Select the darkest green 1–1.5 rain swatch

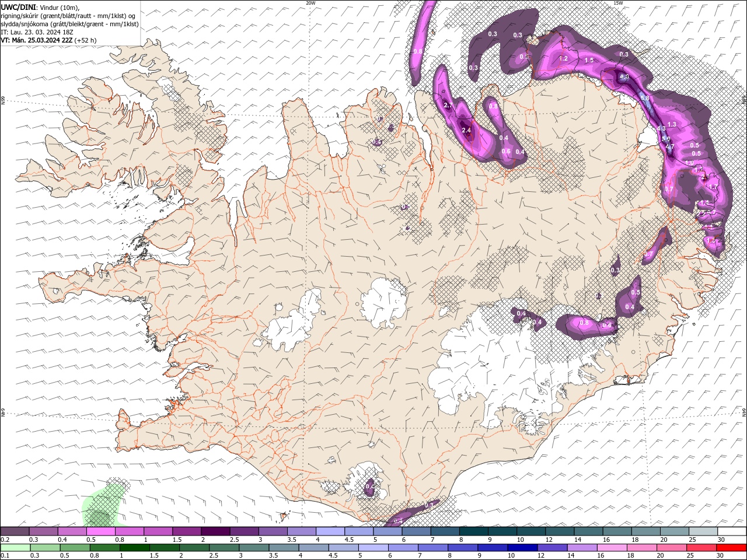pos(135,548)
